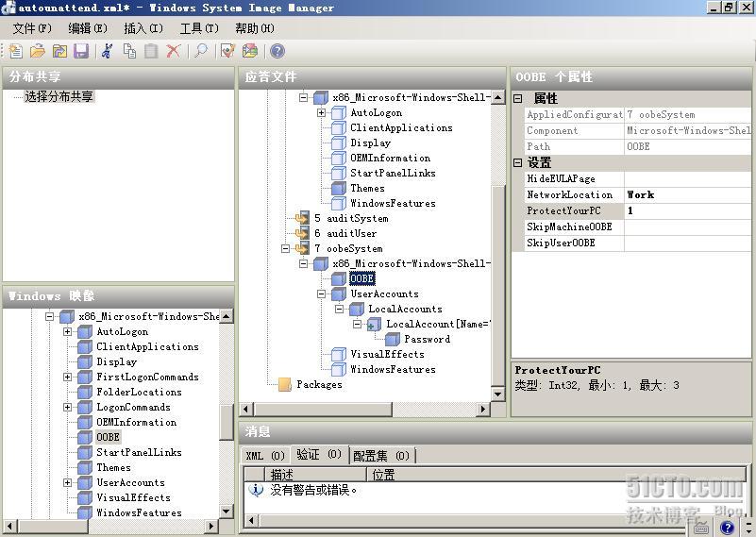The image size is (756, 537).
Task: Collapse UserAccounts node in answer file
Action: [321, 294]
